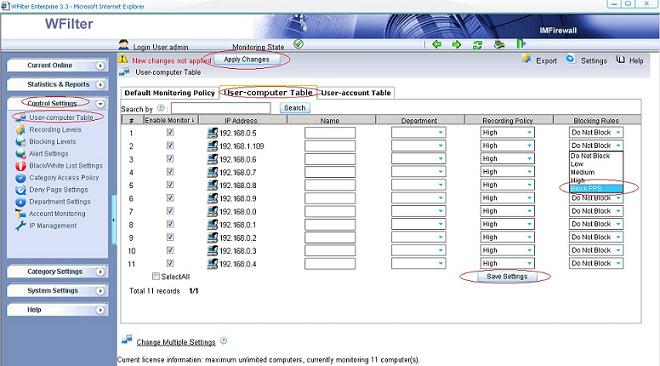Collapse the Control Settings sidebar section

(x=57, y=103)
